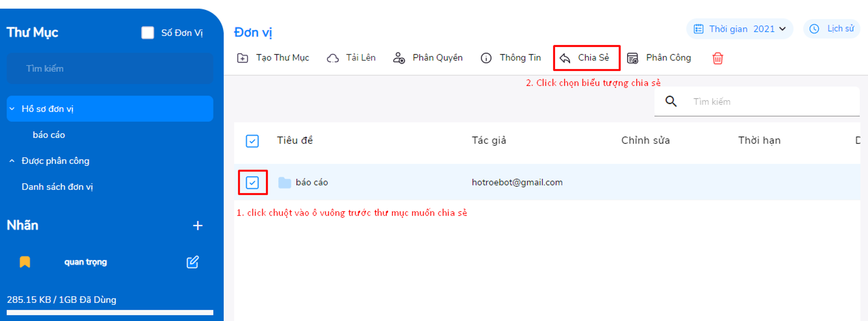Click the storage usage progress bar
This screenshot has height=321, width=868.
(x=110, y=312)
